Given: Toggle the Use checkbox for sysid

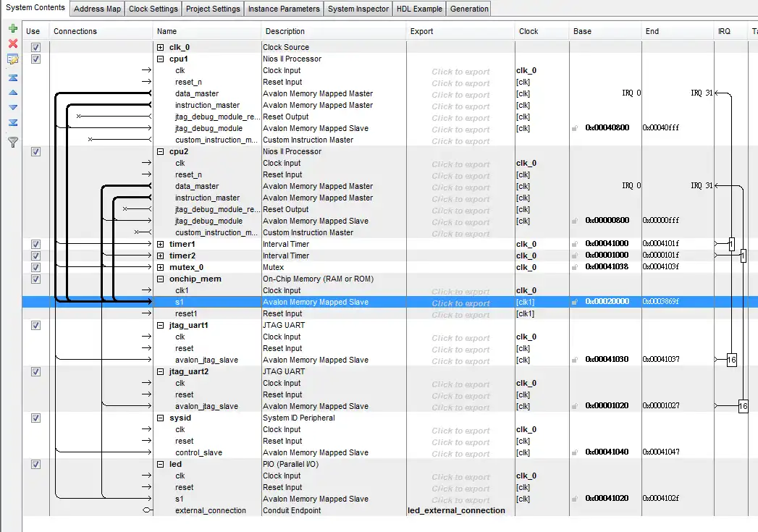Looking at the screenshot, I should pyautogui.click(x=35, y=418).
